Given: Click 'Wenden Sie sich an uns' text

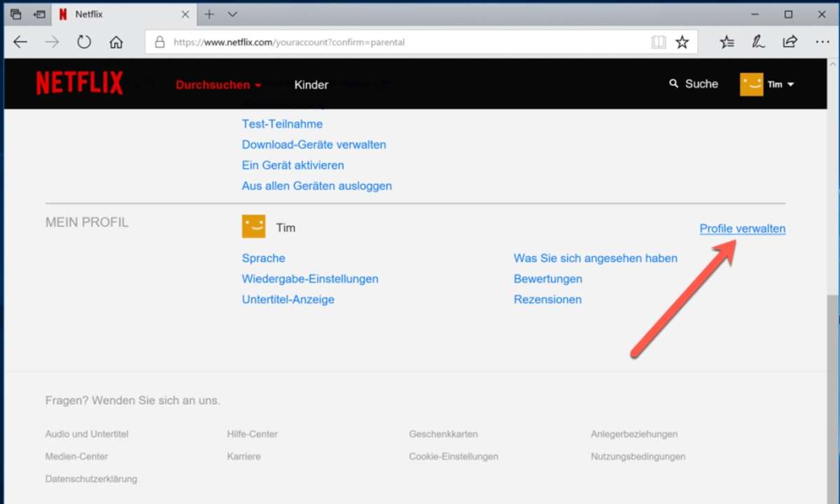Looking at the screenshot, I should (156, 400).
